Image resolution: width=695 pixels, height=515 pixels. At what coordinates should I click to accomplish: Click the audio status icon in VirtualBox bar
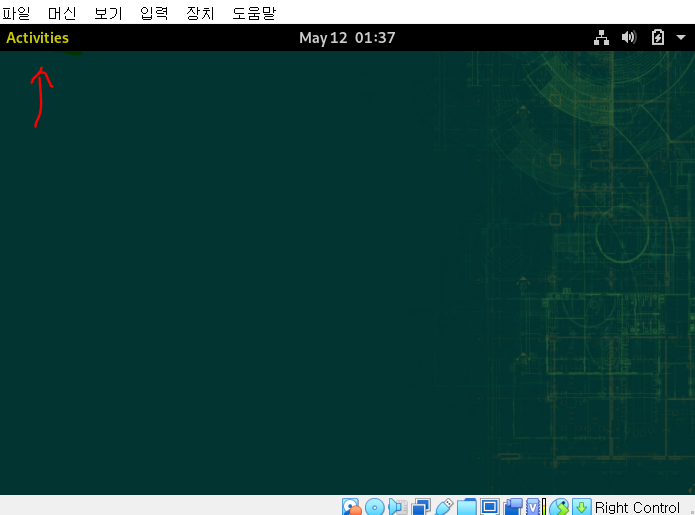398,507
